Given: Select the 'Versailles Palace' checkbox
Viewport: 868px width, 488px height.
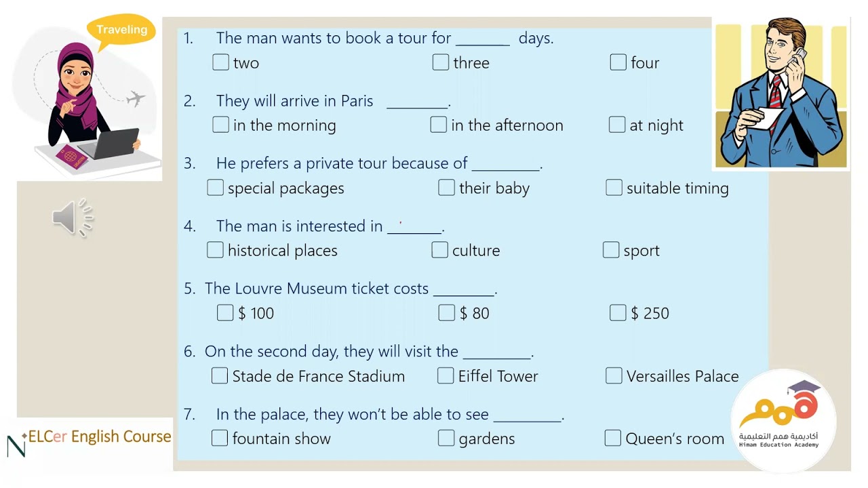Looking at the screenshot, I should point(614,375).
